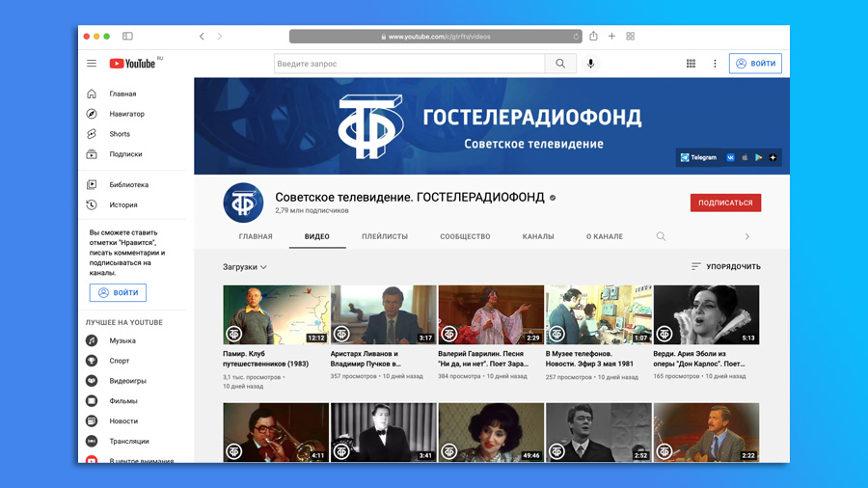Open the Упорядочить sort menu
This screenshot has width=868, height=488.
click(x=725, y=266)
